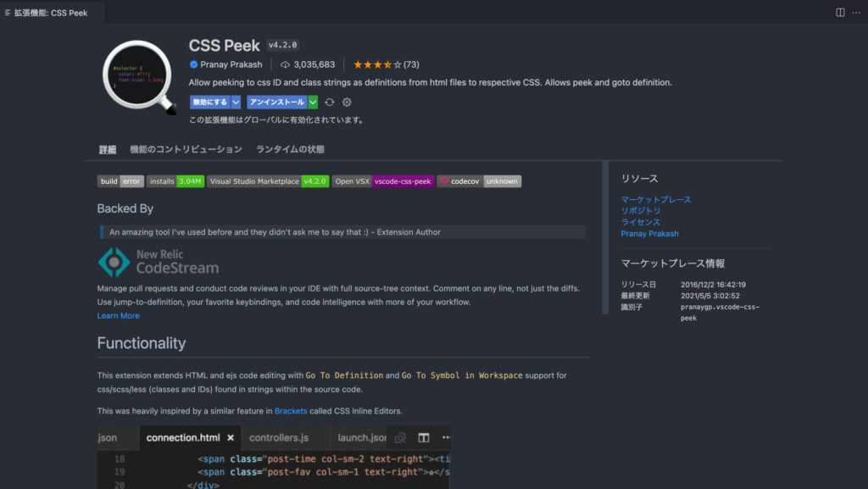Screen dimensions: 868x489
Task: Open the マーケットプレース resource link
Action: point(655,199)
